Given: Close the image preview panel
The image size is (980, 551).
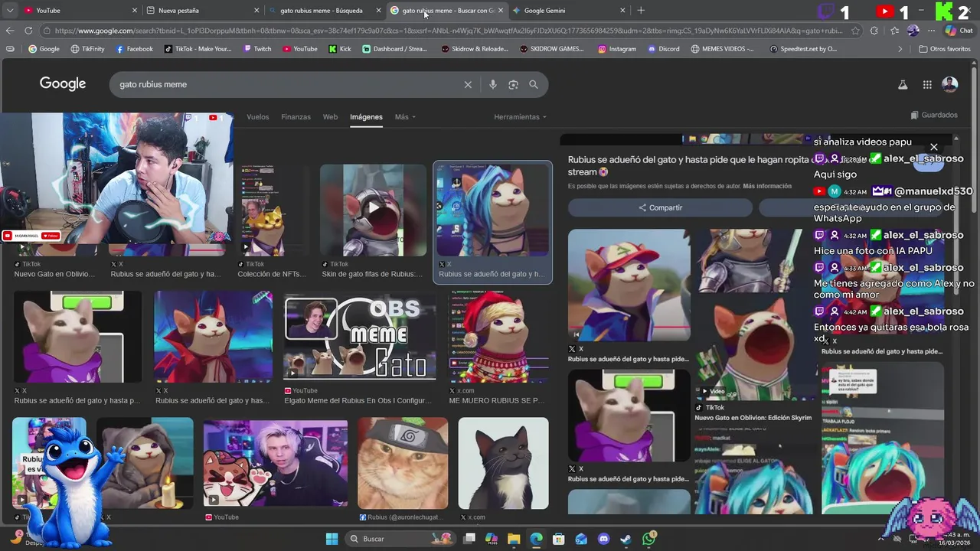Looking at the screenshot, I should 934,147.
